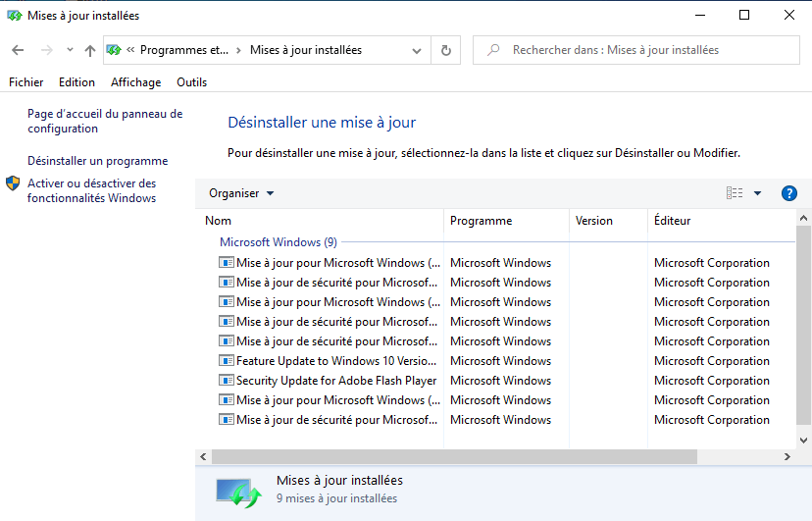Open the Edition menu
Image resolution: width=812 pixels, height=521 pixels.
76,82
